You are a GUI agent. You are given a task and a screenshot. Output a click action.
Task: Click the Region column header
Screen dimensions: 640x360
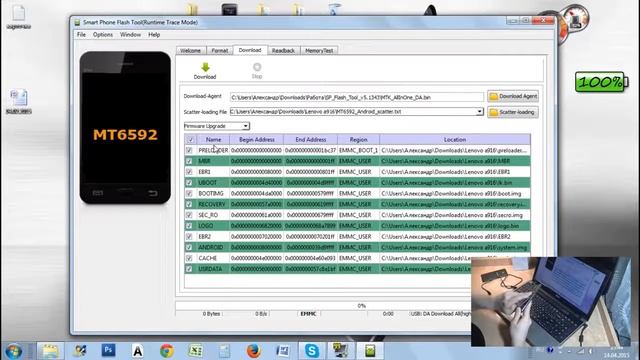(x=358, y=140)
